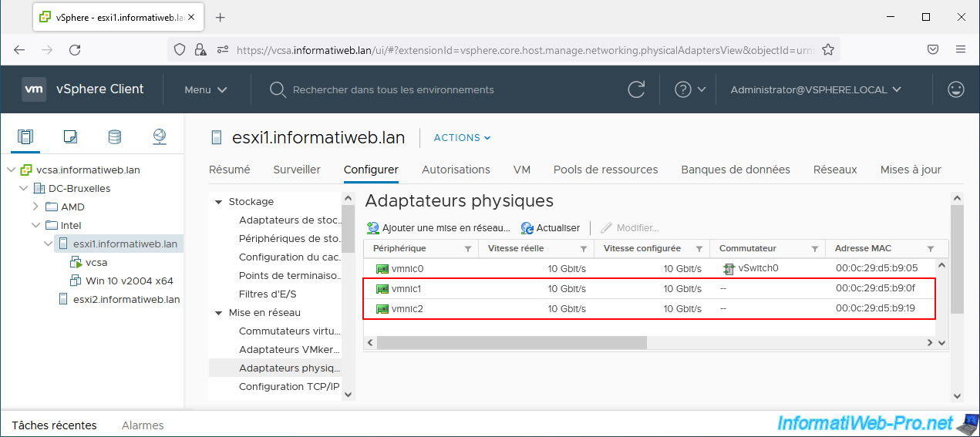Click the Firefox back arrow
The height and width of the screenshot is (437, 980).
(x=19, y=49)
